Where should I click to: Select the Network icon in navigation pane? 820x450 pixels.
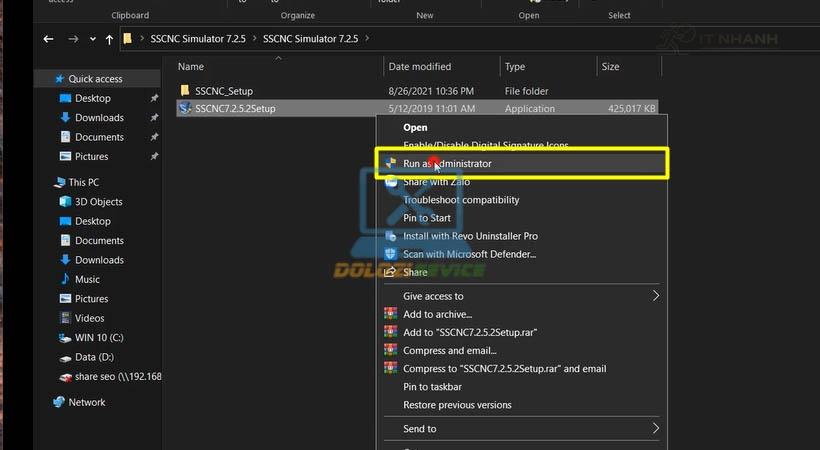(59, 402)
